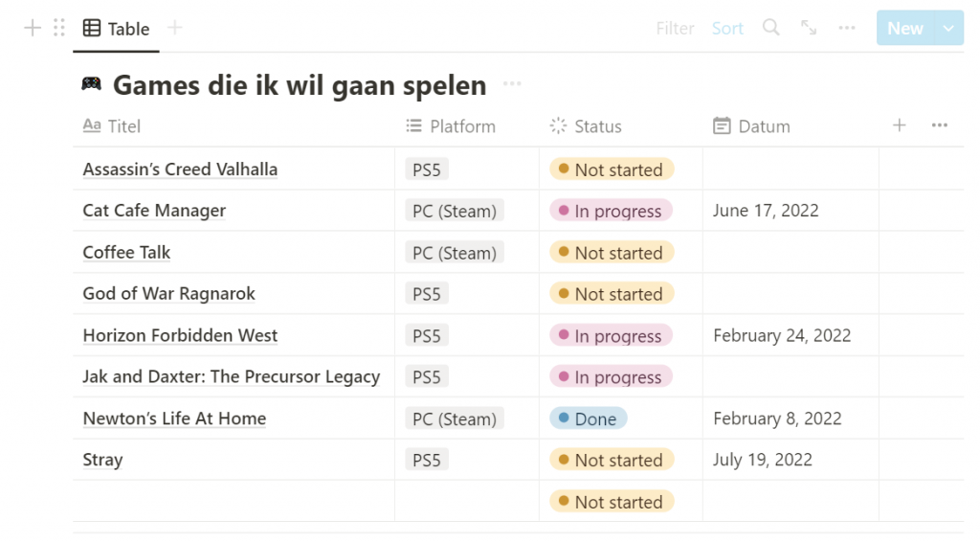The height and width of the screenshot is (542, 980).
Task: Click the empty Titel cell in last row
Action: [x=234, y=502]
